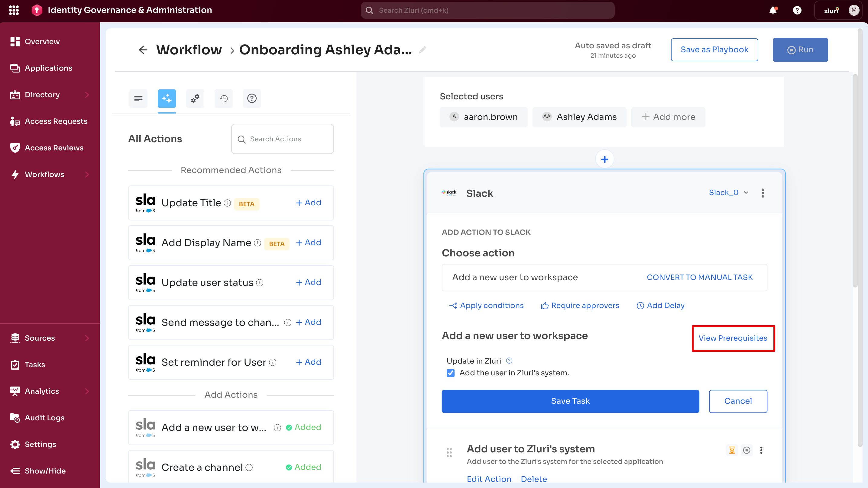868x488 pixels.
Task: Open the help question mark in header
Action: tap(797, 10)
